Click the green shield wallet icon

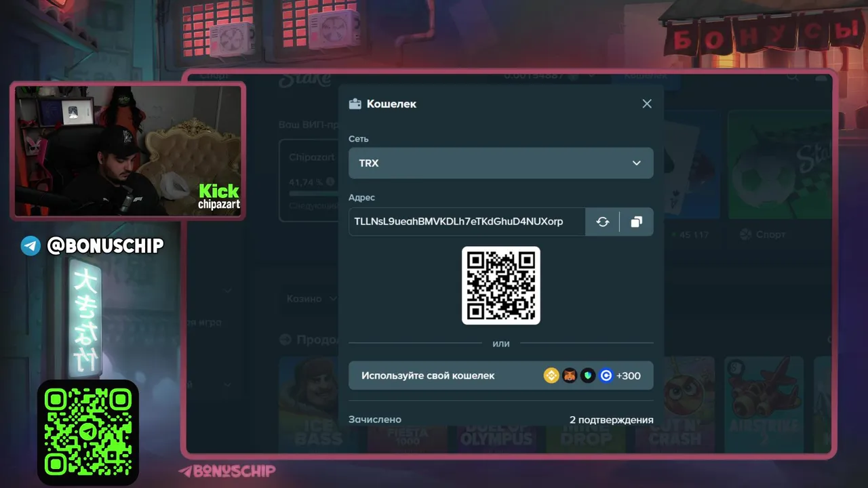588,375
